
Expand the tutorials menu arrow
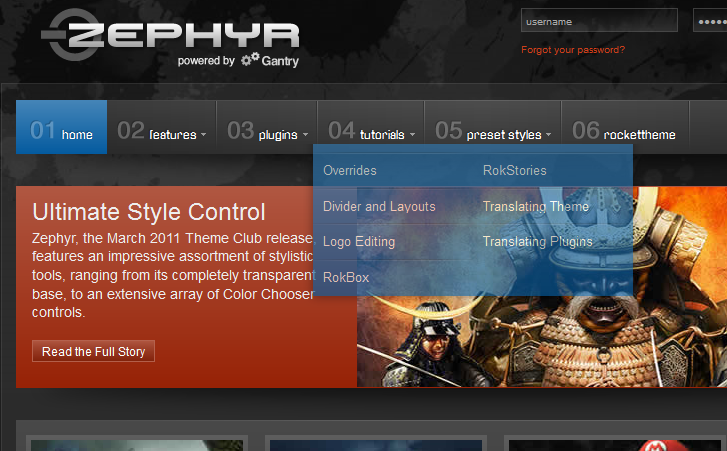coord(412,135)
